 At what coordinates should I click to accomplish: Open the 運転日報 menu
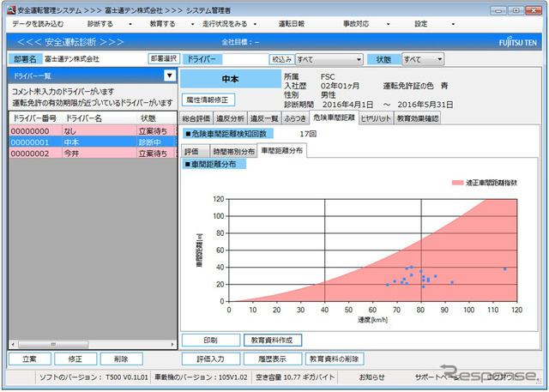(x=291, y=24)
